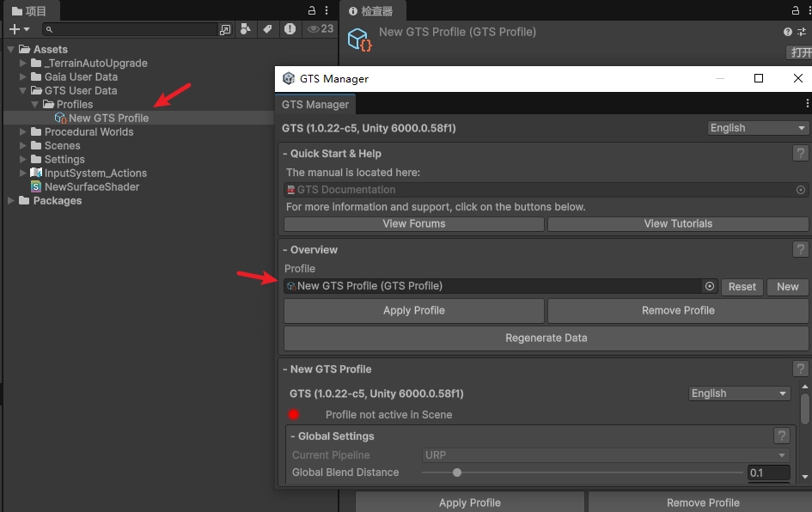
Task: Open the Project panel three-dot menu
Action: (327, 10)
